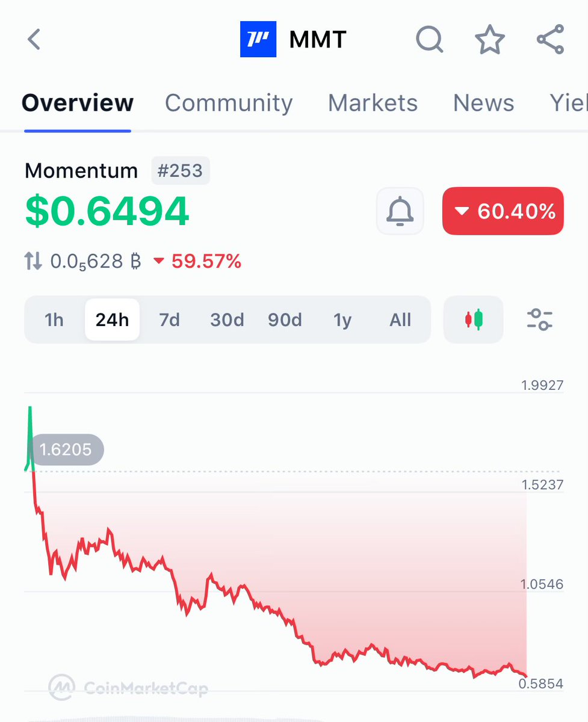This screenshot has width=588, height=722.
Task: Toggle the BTC price swap arrows
Action: pyautogui.click(x=33, y=261)
